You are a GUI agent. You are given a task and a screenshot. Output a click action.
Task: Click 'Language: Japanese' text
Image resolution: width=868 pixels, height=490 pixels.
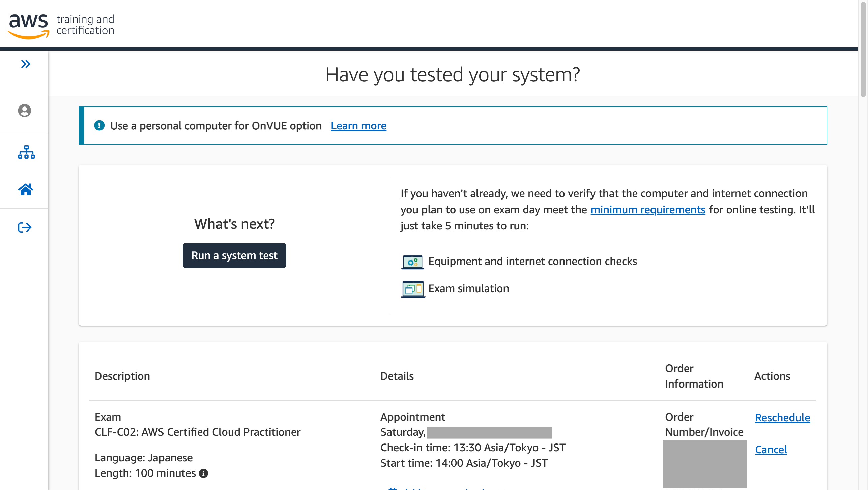point(144,458)
